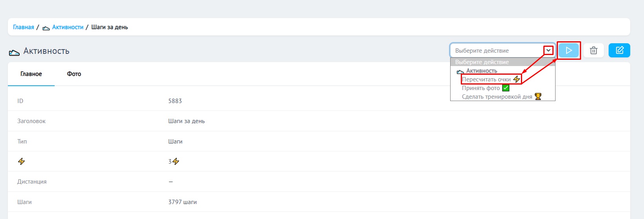
Task: Choose Сделать тренировкой дня option
Action: click(497, 97)
